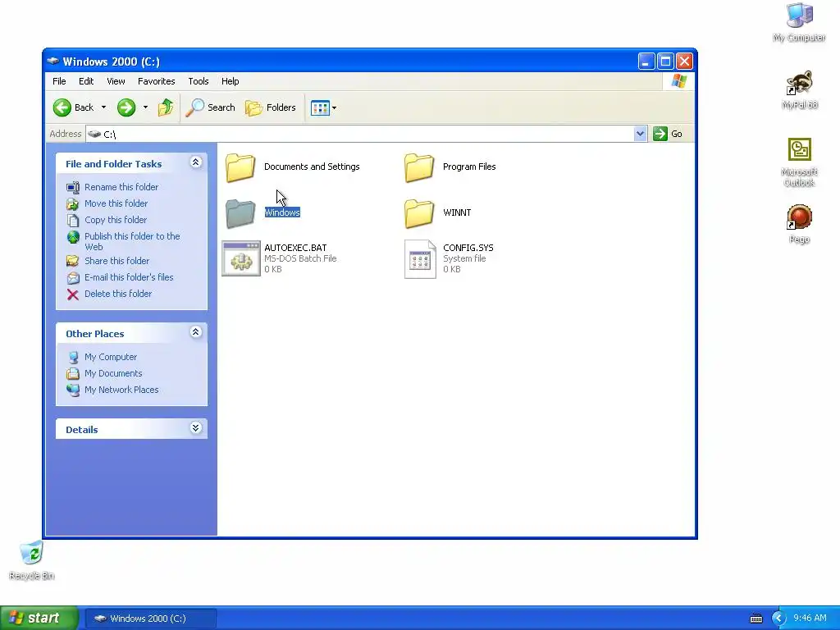Click Share this folder link
The height and width of the screenshot is (630, 840).
tap(116, 261)
